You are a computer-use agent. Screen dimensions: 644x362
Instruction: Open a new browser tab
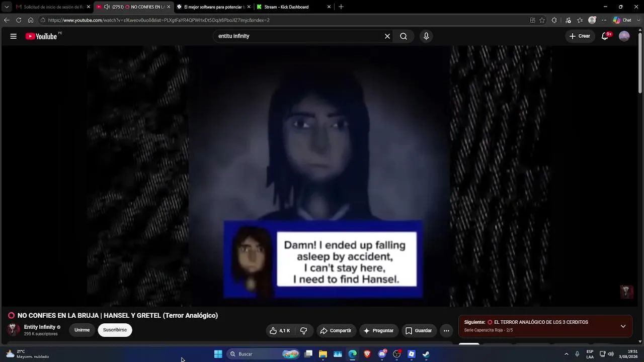341,7
